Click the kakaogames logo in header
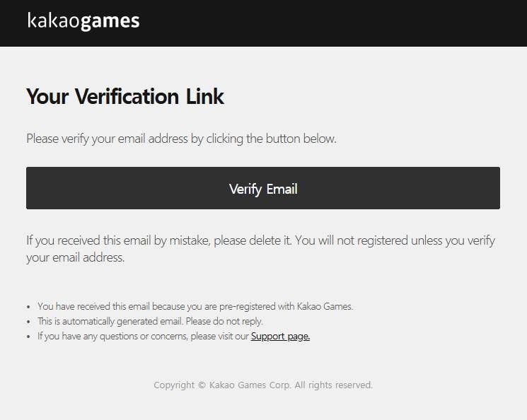The width and height of the screenshot is (527, 420). point(83,21)
